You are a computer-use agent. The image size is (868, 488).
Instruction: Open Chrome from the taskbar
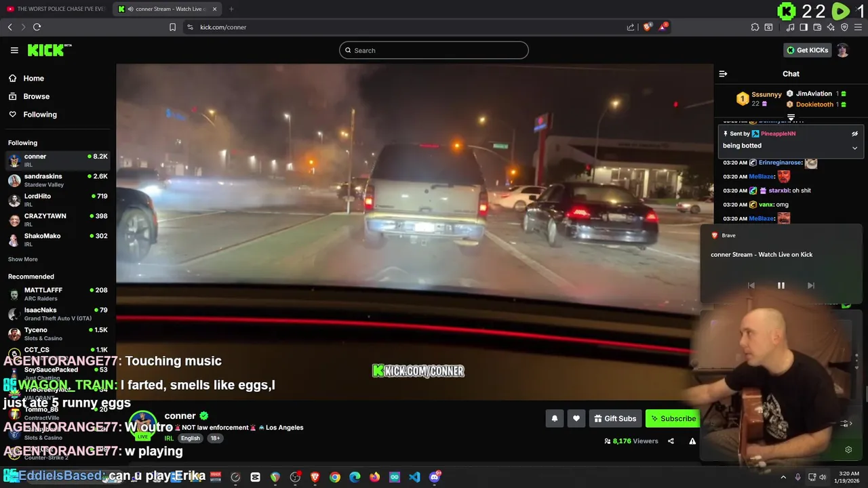click(x=335, y=477)
